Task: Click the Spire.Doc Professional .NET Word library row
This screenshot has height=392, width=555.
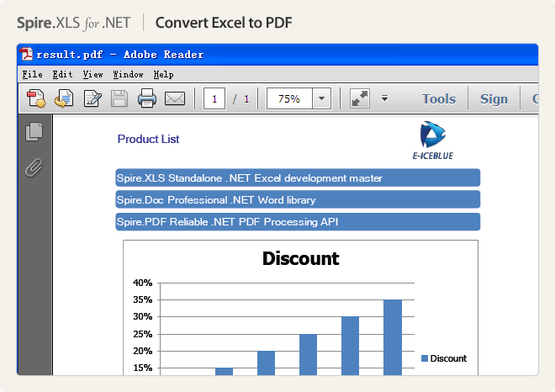Action: click(298, 199)
